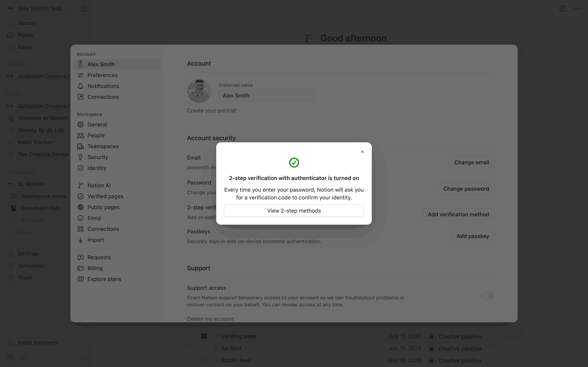Click the View 2-step methods button
588x367 pixels.
coord(294,211)
